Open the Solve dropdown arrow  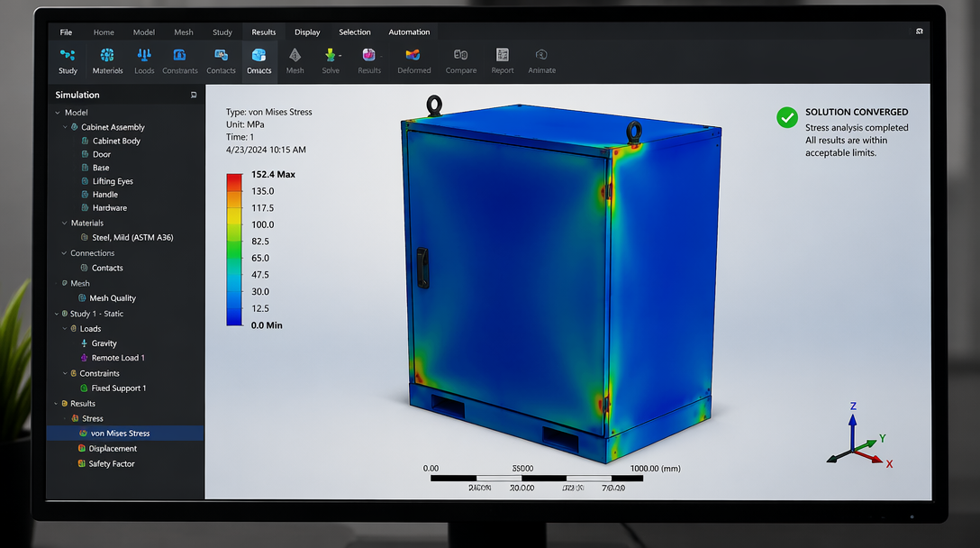click(x=340, y=56)
